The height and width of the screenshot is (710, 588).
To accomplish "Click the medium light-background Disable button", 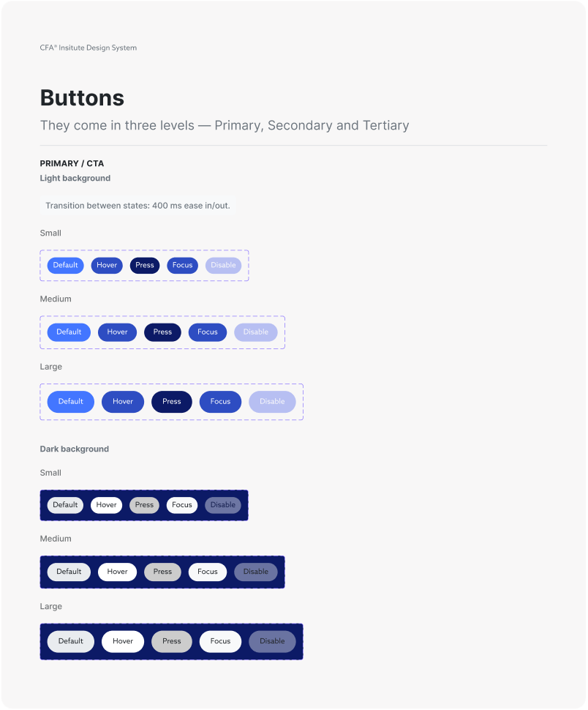I will (x=256, y=332).
